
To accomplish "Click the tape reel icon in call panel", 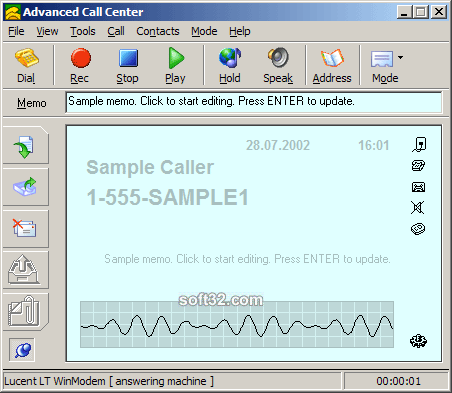I will coord(418,229).
